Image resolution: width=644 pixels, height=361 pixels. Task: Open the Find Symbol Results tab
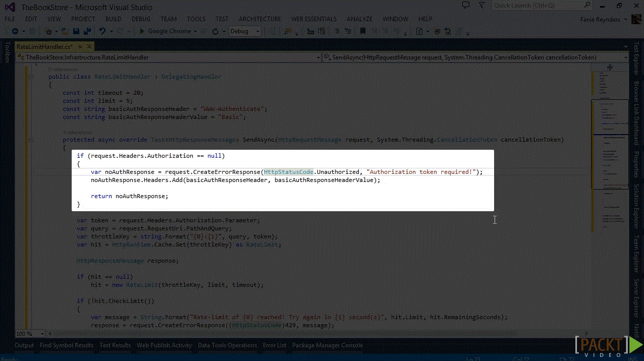click(x=67, y=345)
